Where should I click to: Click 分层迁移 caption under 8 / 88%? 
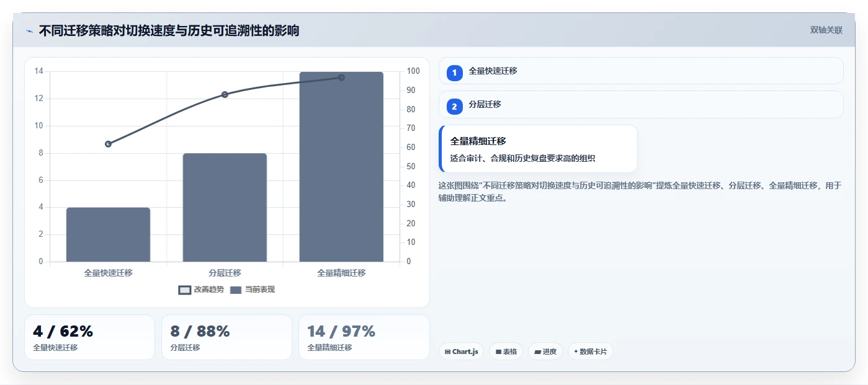[185, 348]
